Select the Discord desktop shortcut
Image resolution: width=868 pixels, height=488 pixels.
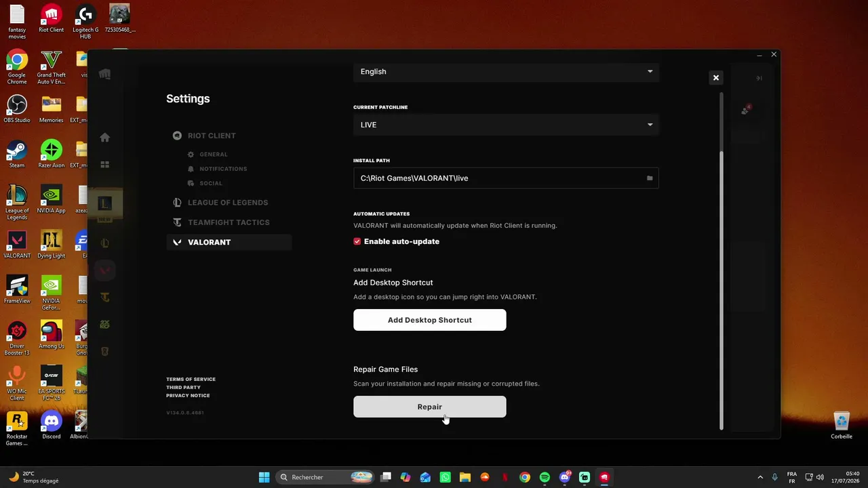[51, 426]
